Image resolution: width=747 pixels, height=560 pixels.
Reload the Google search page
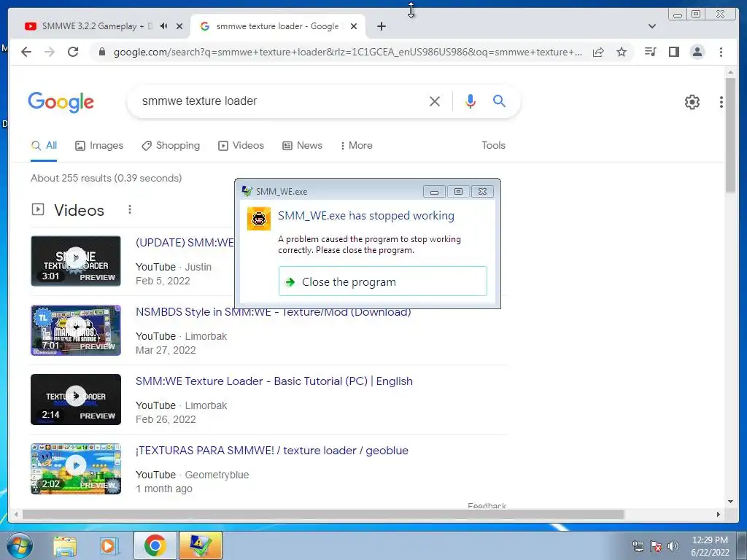point(73,52)
